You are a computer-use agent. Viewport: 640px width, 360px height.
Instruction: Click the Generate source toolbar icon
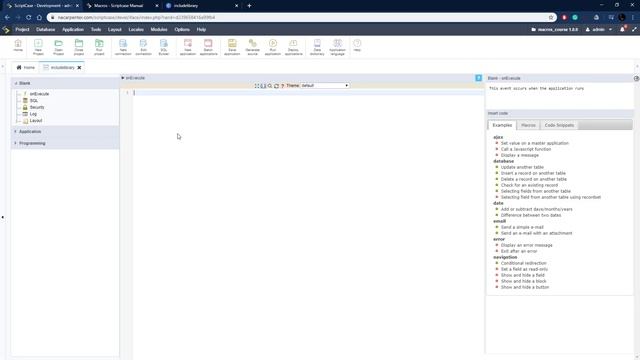pos(253,47)
